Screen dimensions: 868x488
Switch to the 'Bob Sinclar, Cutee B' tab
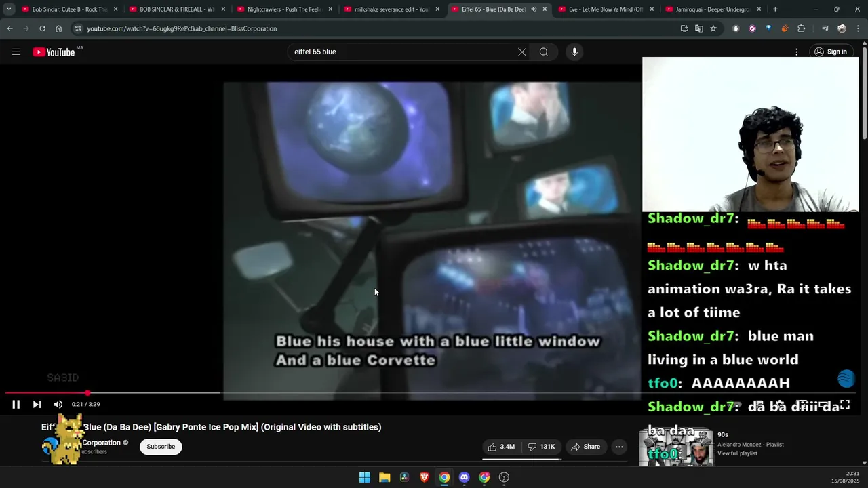[69, 9]
